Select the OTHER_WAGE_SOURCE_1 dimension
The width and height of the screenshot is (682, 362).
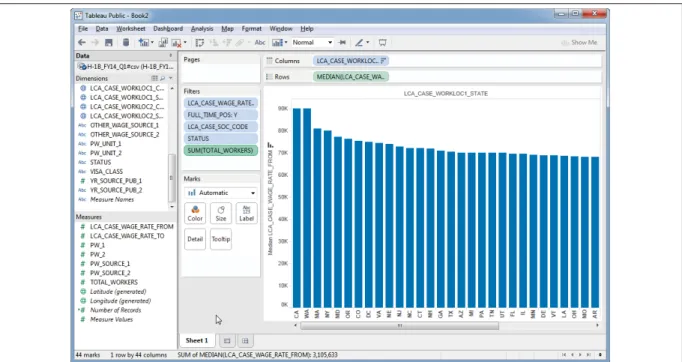pos(124,125)
